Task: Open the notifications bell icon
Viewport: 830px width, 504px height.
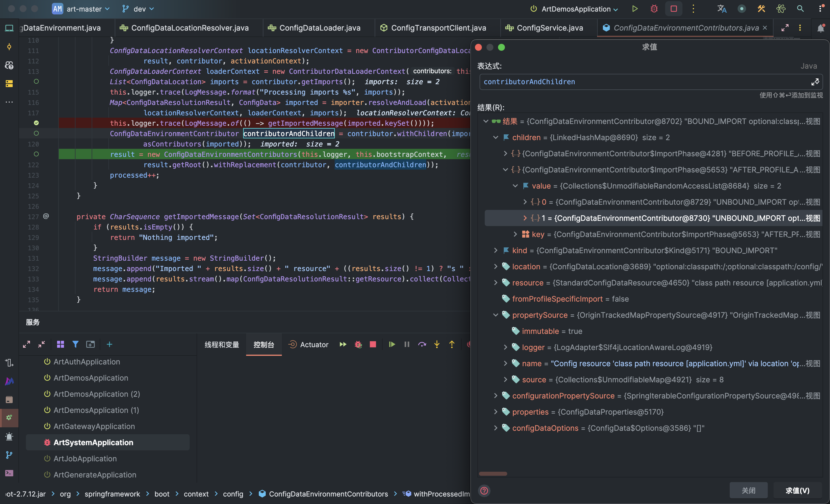Action: (x=820, y=28)
